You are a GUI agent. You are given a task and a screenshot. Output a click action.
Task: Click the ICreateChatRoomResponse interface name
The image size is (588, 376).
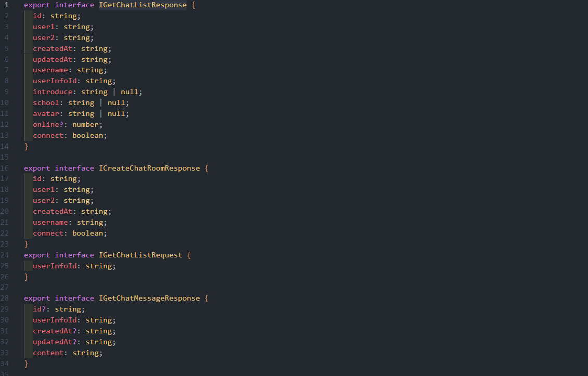149,168
